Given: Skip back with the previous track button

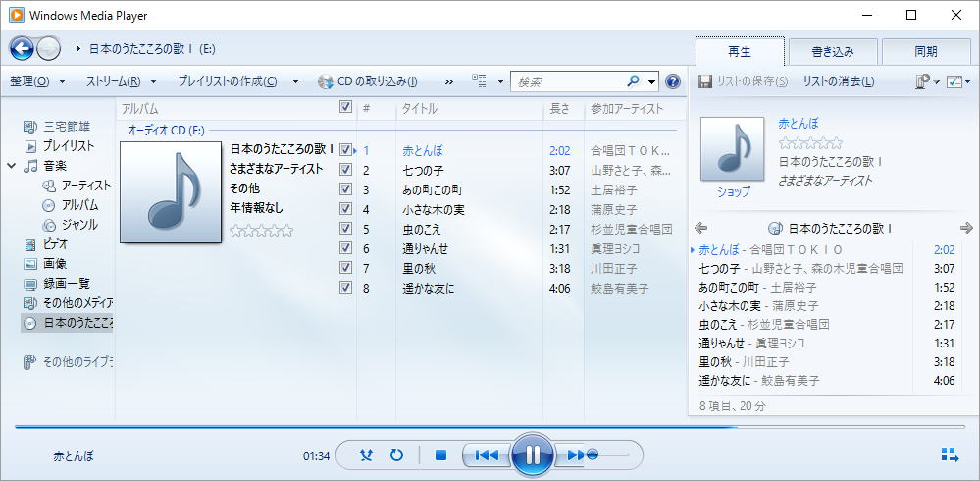Looking at the screenshot, I should click(486, 455).
